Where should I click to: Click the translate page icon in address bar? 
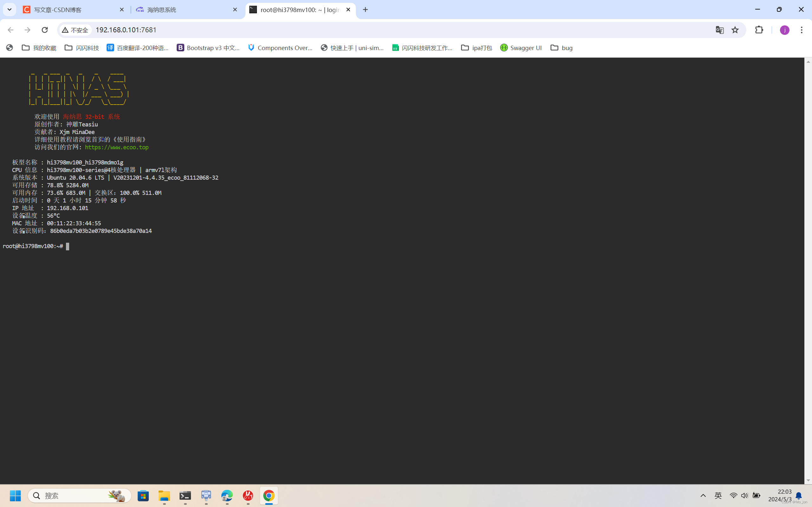click(x=719, y=30)
